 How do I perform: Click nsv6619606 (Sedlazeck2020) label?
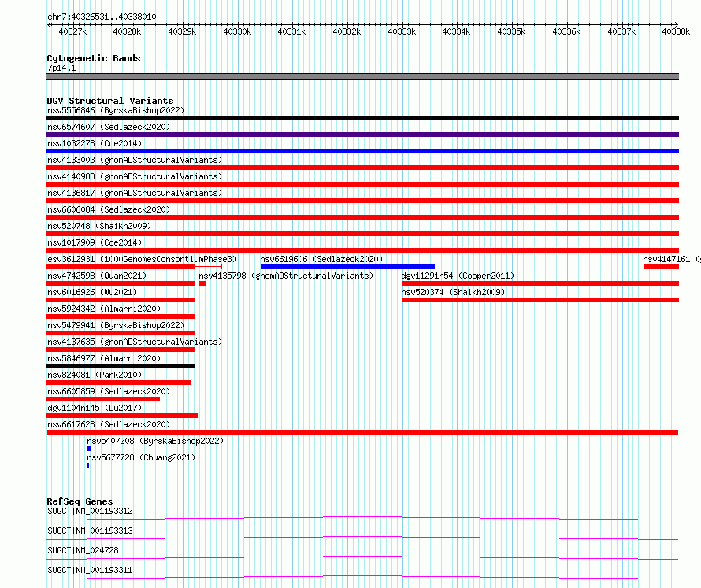(321, 259)
